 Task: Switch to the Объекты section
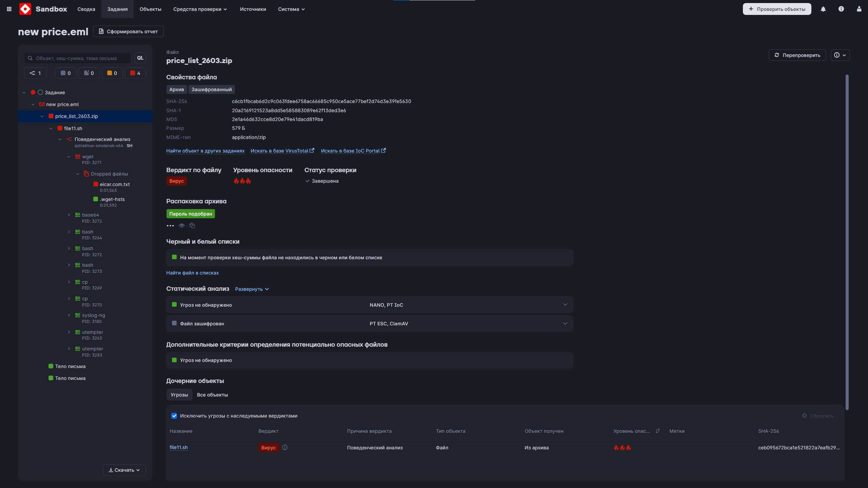click(x=150, y=9)
